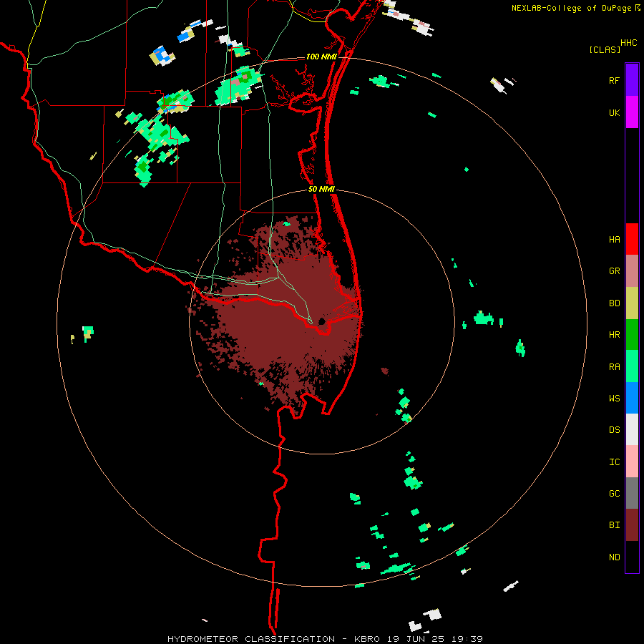This screenshot has height=644, width=644.
Task: Click the 50 NMI range ring label
Action: 321,190
